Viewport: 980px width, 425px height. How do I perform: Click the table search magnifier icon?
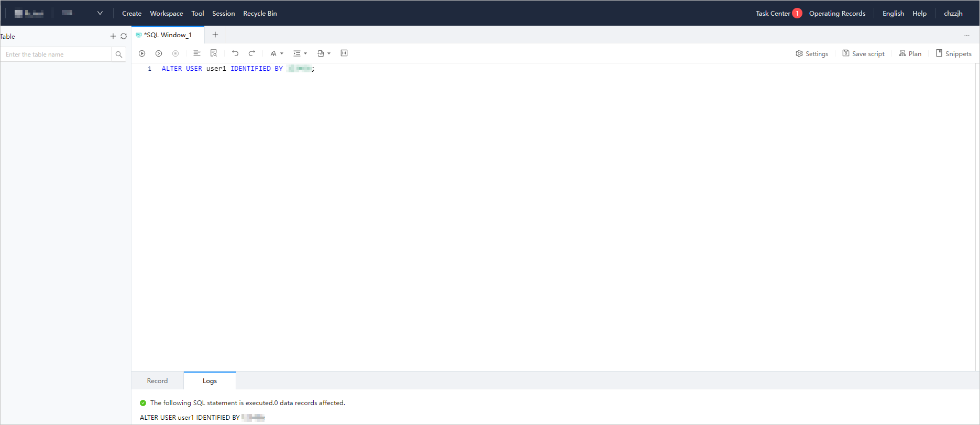[x=119, y=55]
